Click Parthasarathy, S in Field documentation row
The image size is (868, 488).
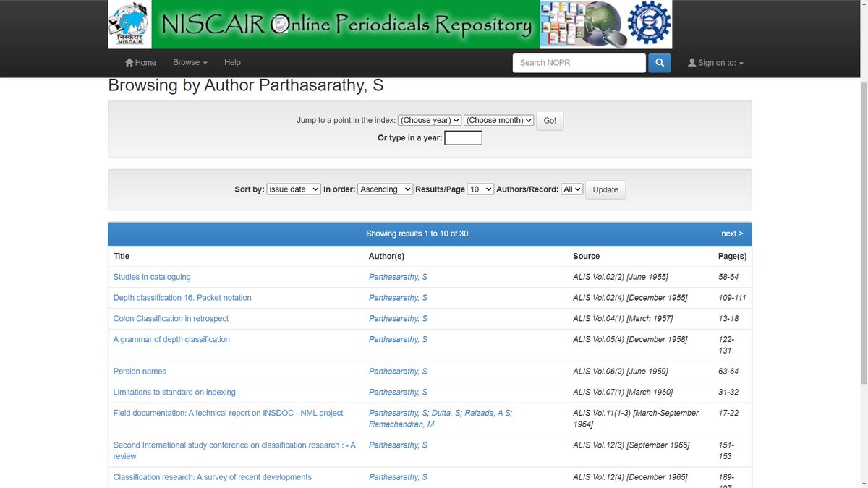coord(398,414)
